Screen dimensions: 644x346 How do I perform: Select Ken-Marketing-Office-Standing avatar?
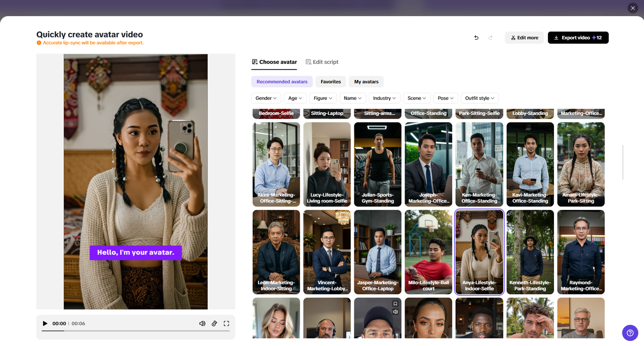pos(479,164)
